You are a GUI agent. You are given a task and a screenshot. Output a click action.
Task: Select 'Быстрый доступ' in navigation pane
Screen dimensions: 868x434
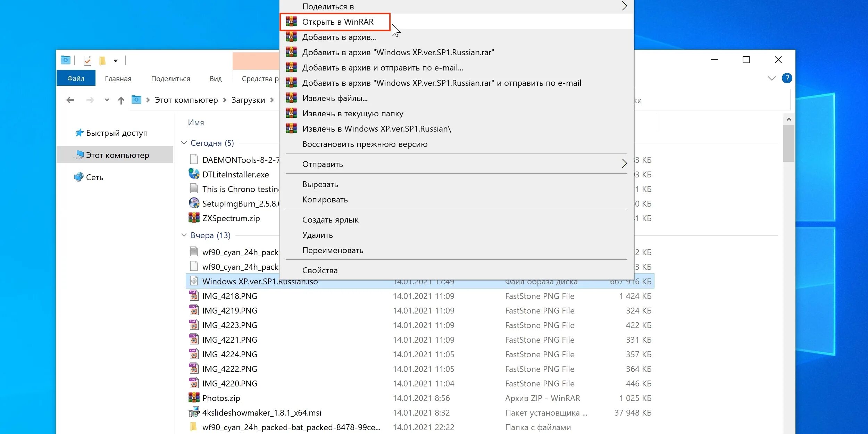[112, 133]
